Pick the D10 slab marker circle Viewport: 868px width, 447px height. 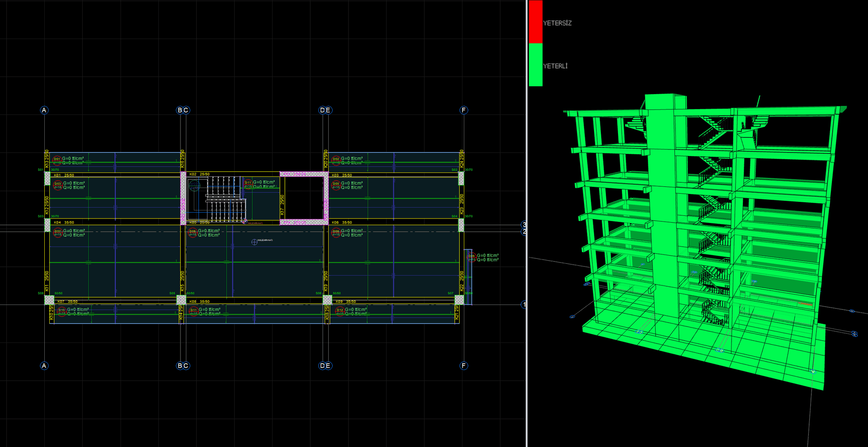[x=61, y=311]
